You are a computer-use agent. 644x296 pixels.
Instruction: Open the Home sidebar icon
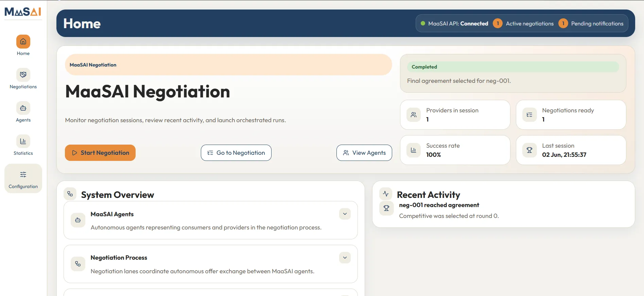[x=23, y=42]
